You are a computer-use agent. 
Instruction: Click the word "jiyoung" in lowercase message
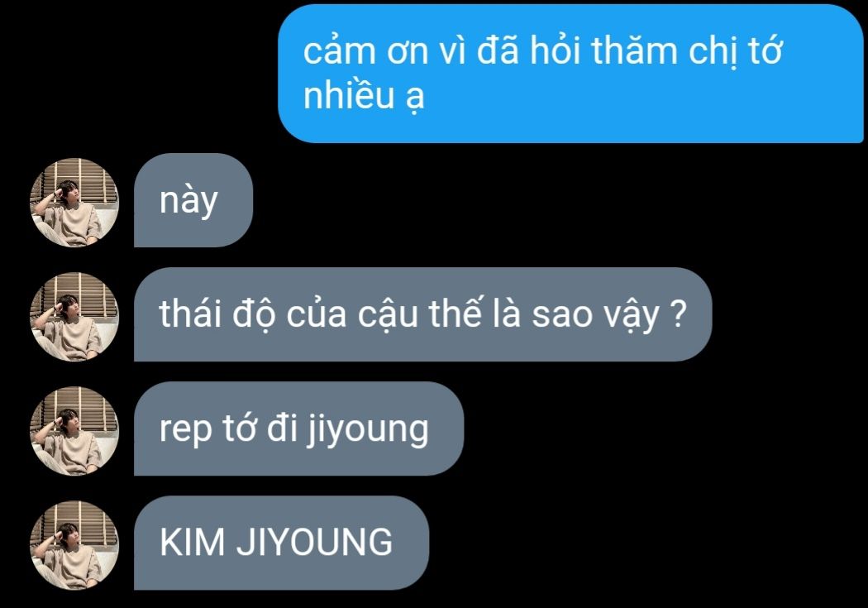(x=368, y=431)
